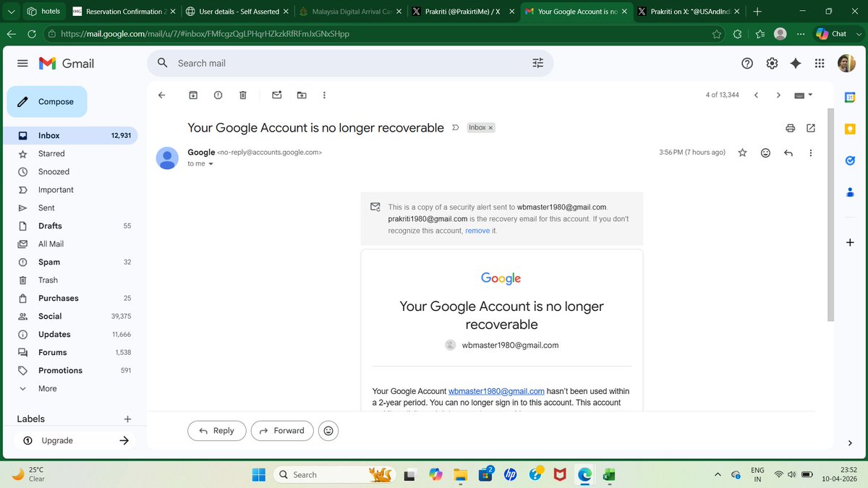Show search options filter icon

[537, 63]
